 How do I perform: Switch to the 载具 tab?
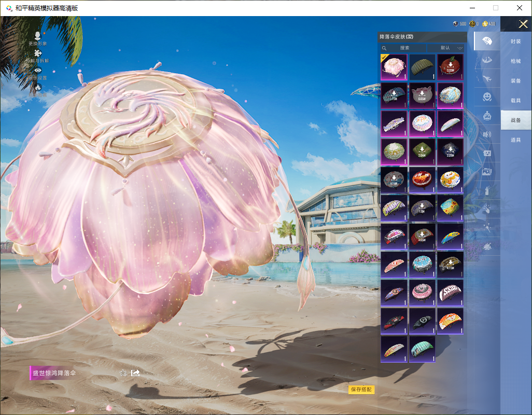[516, 101]
